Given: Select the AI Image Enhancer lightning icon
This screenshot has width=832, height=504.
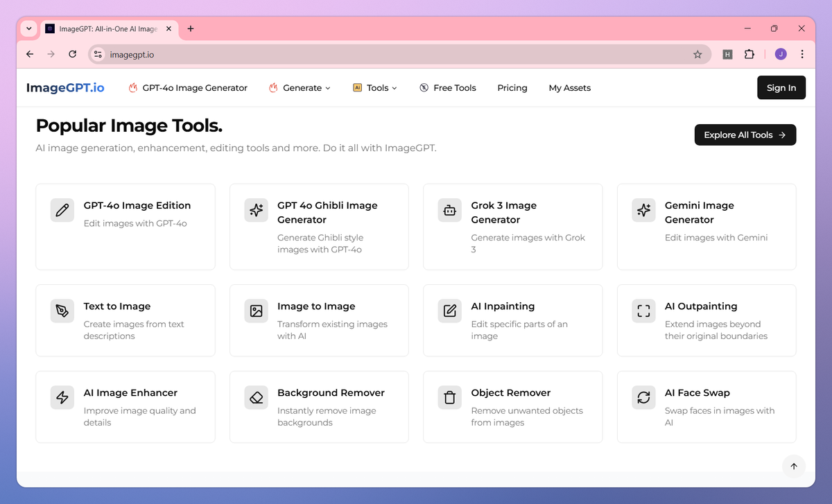Looking at the screenshot, I should [62, 397].
